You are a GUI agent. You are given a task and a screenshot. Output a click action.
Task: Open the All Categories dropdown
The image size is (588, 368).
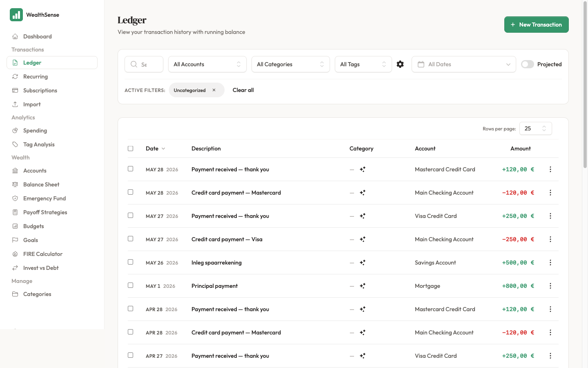point(291,64)
